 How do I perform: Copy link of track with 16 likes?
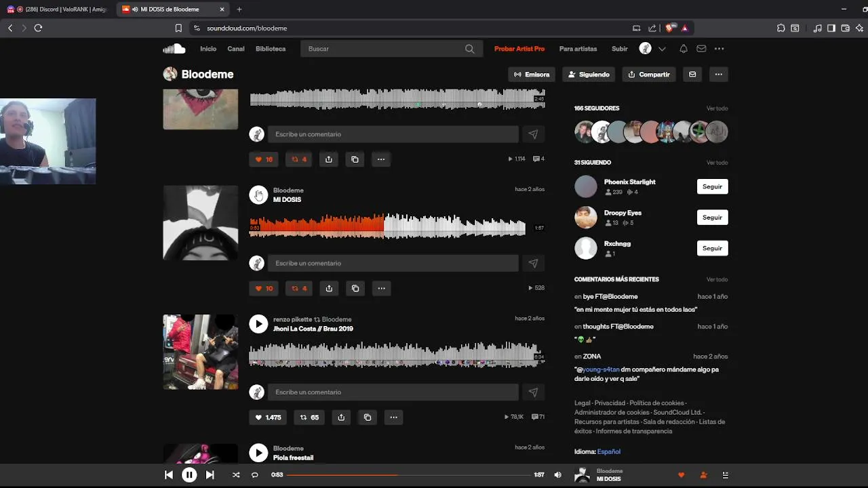(x=355, y=159)
